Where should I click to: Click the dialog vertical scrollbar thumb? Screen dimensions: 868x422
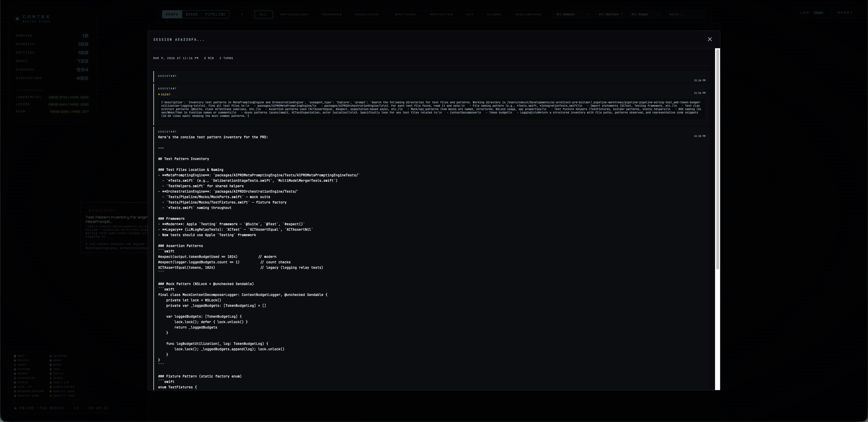click(718, 159)
